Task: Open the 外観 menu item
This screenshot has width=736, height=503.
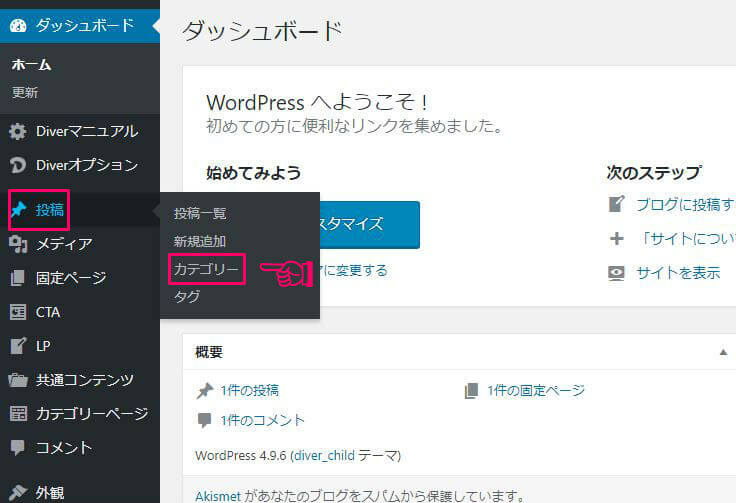Action: coord(80,492)
